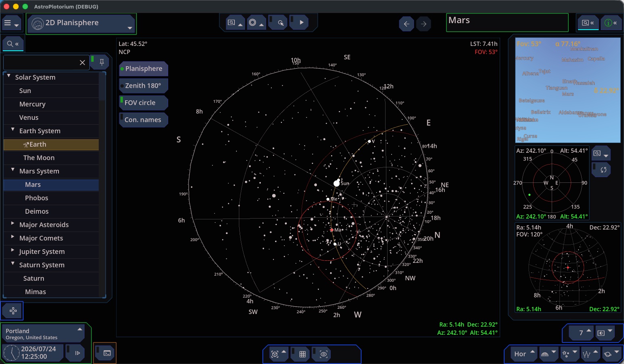Clear the search field with X
624x364 pixels.
82,63
